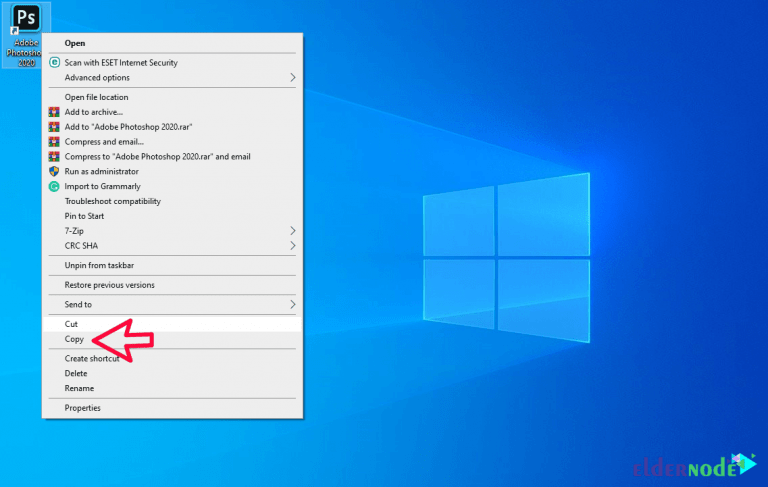
Task: Click the WinRAR icon next to Add to archive
Action: [54, 112]
